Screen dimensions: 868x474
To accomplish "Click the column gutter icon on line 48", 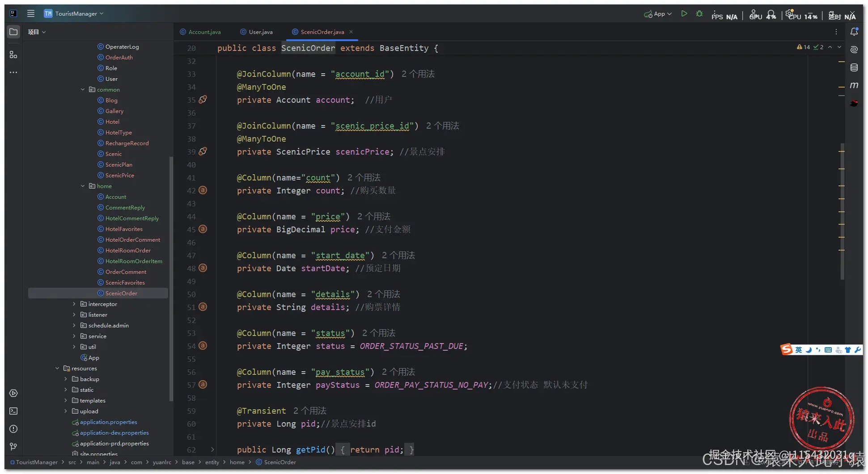I will pos(203,268).
